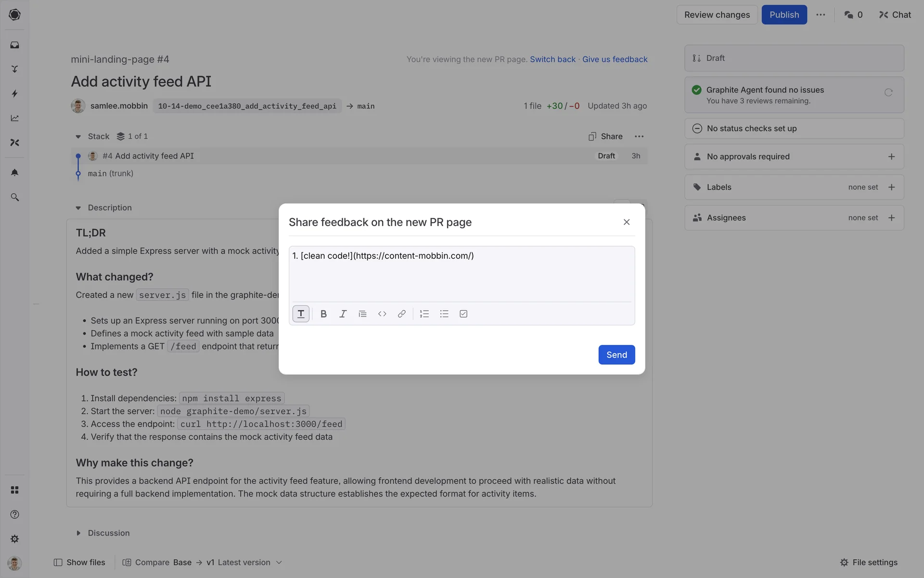Insert numbered list in feedback editor
924x578 pixels.
(424, 314)
